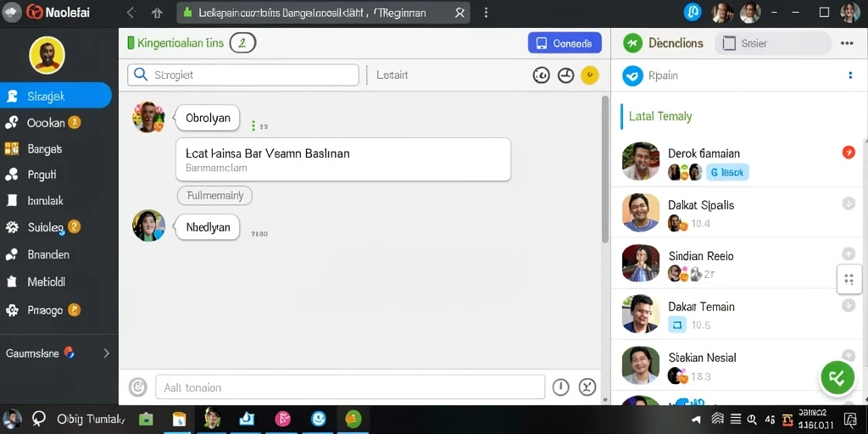Toggle the grey circle on Stakian Nesial row
Screen dimensions: 868x434
pyautogui.click(x=849, y=355)
